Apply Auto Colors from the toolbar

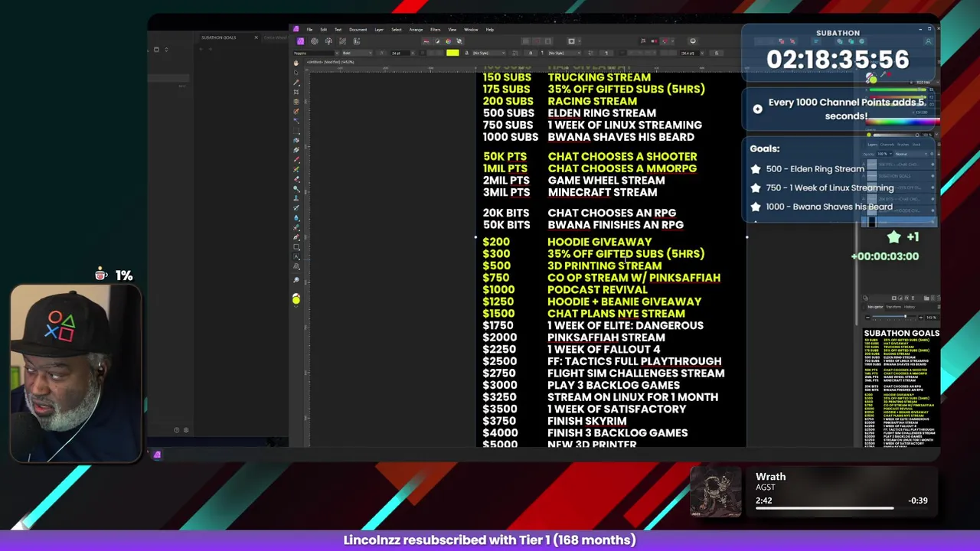click(448, 41)
